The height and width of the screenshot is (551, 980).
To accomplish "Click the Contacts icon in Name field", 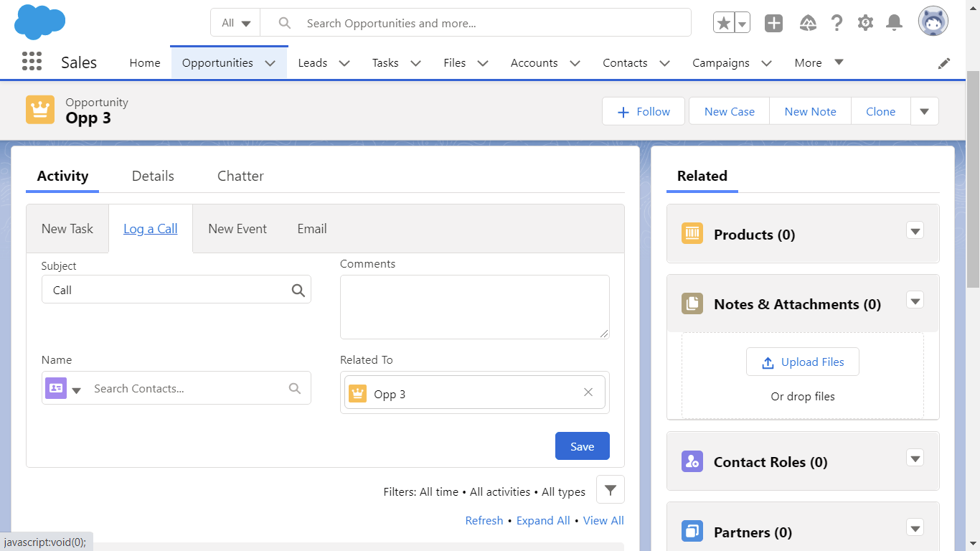I will [56, 388].
